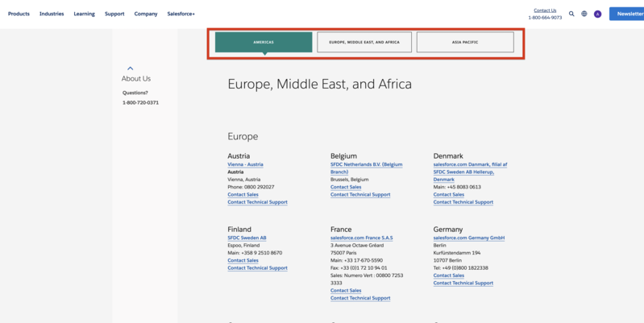Open the Industries menu
This screenshot has width=644, height=323.
coord(52,14)
